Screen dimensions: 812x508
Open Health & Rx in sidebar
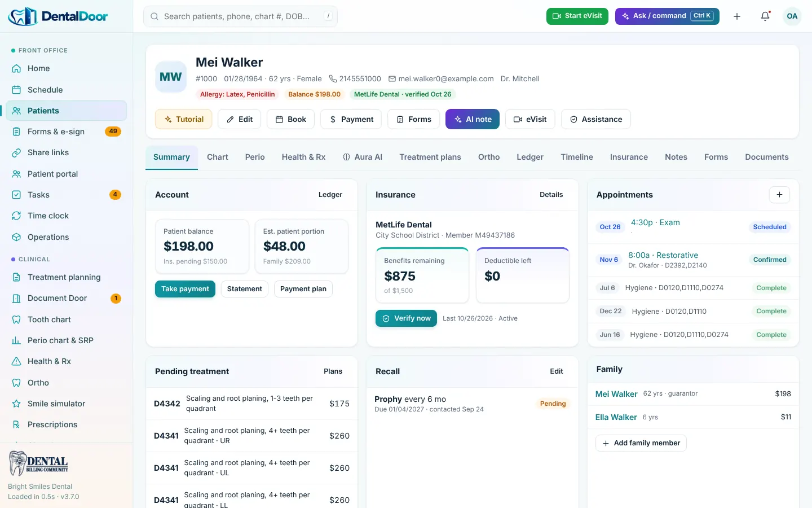coord(66,361)
